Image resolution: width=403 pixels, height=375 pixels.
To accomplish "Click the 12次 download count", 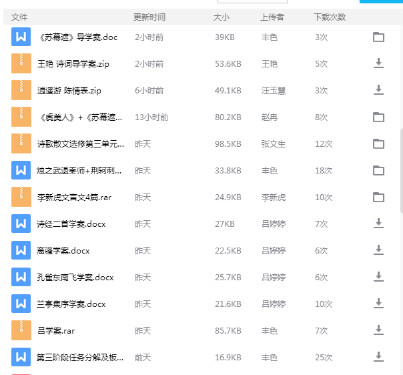I will coord(324,144).
